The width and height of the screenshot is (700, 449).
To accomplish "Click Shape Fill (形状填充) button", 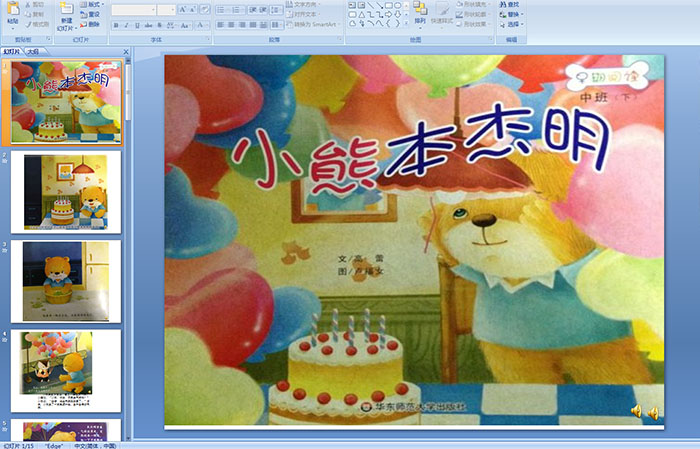I will 473,4.
